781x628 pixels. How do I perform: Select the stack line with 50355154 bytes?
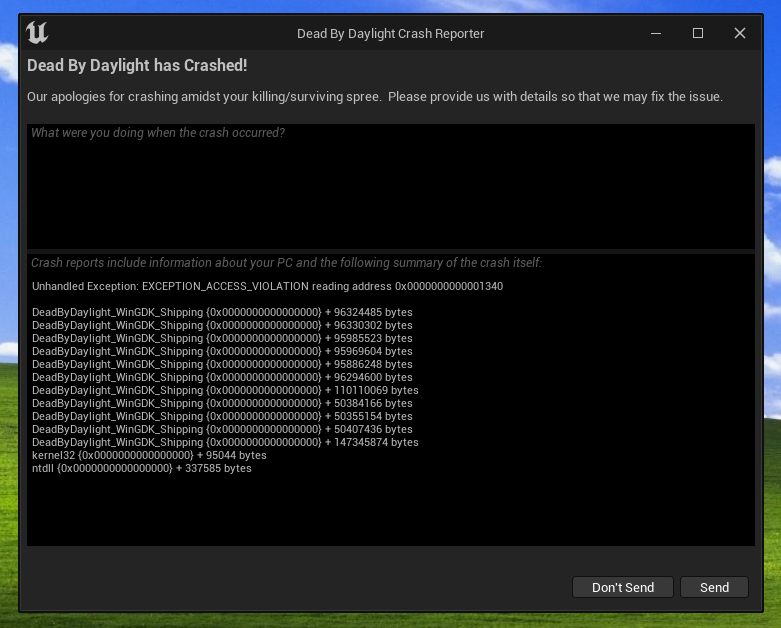(x=222, y=416)
